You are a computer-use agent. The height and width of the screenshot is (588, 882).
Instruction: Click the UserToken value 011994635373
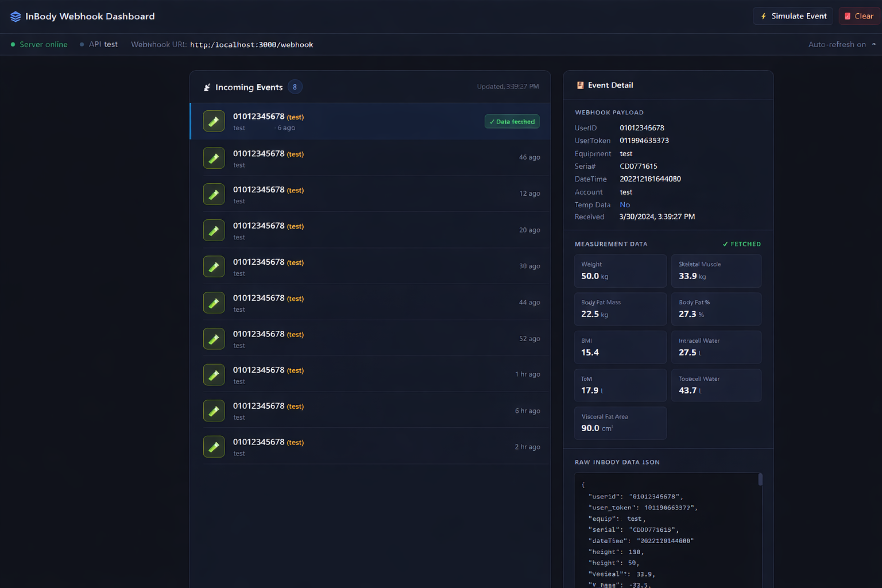tap(644, 141)
